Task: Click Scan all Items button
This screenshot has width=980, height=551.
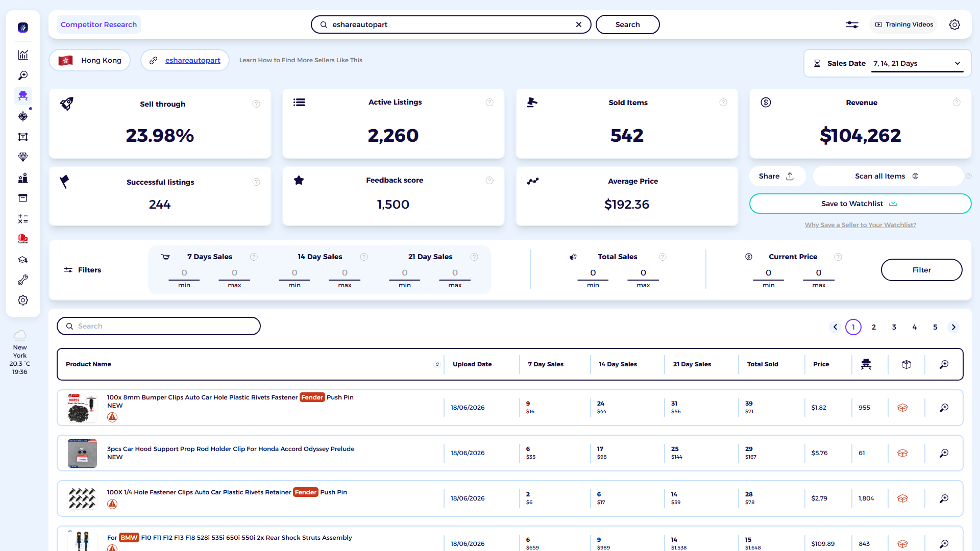Action: [x=887, y=176]
